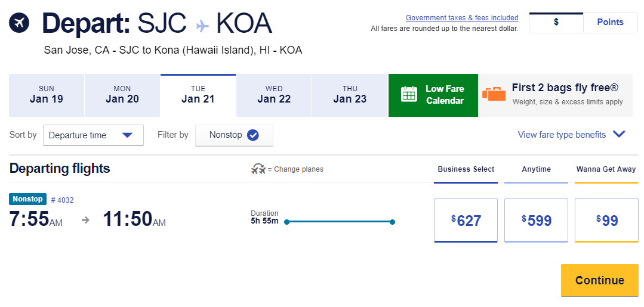Switch fare display to dollars
644x307 pixels.
tap(556, 22)
